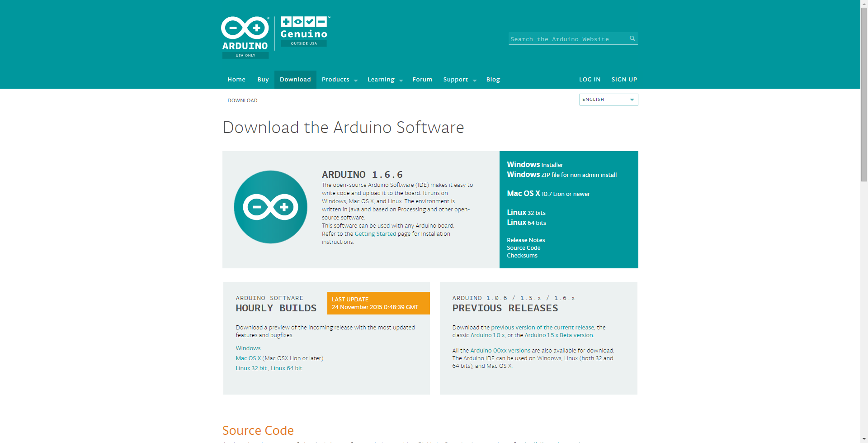
Task: Click the LOG IN button
Action: pyautogui.click(x=590, y=80)
